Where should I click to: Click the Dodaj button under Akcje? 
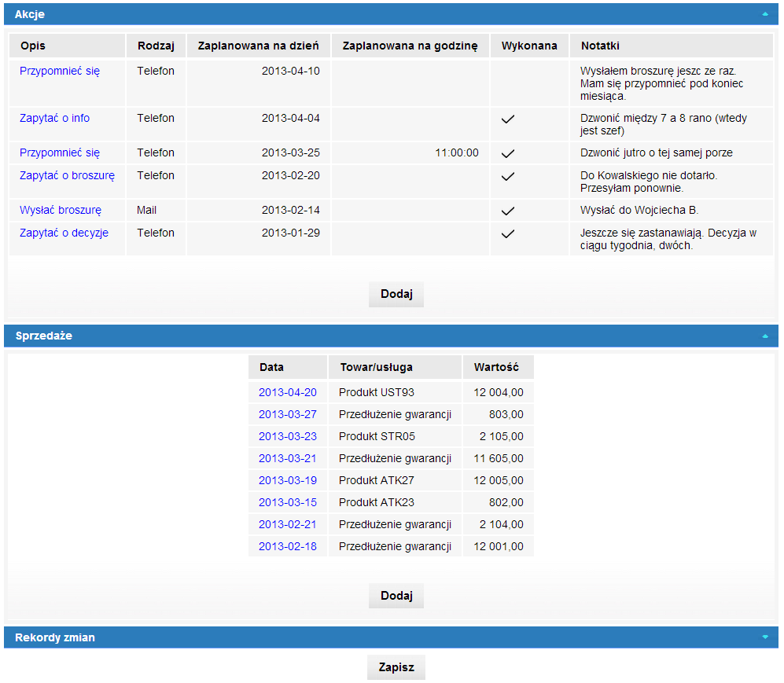click(x=396, y=294)
